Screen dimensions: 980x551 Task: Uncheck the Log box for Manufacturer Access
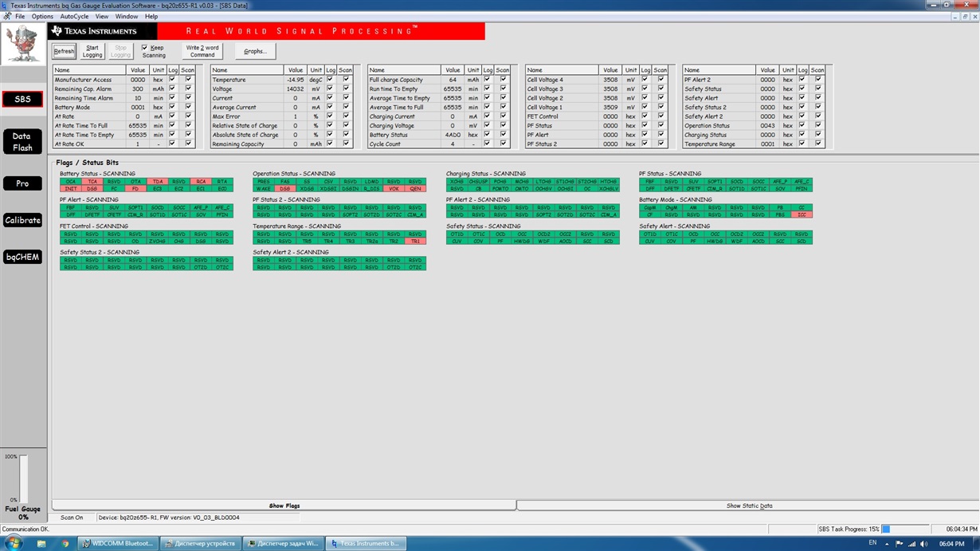[172, 80]
